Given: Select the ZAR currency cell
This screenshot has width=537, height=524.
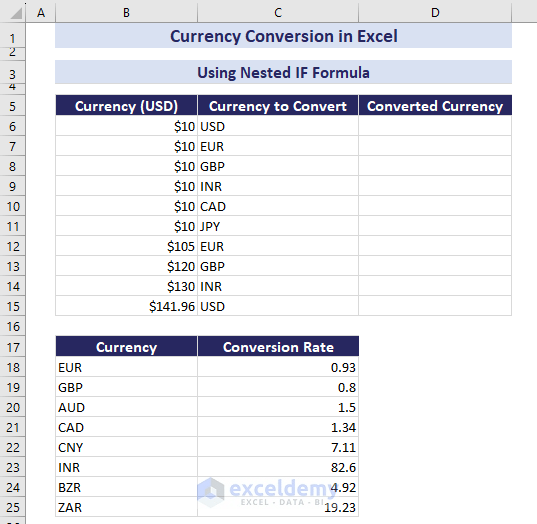Looking at the screenshot, I should coord(126,507).
